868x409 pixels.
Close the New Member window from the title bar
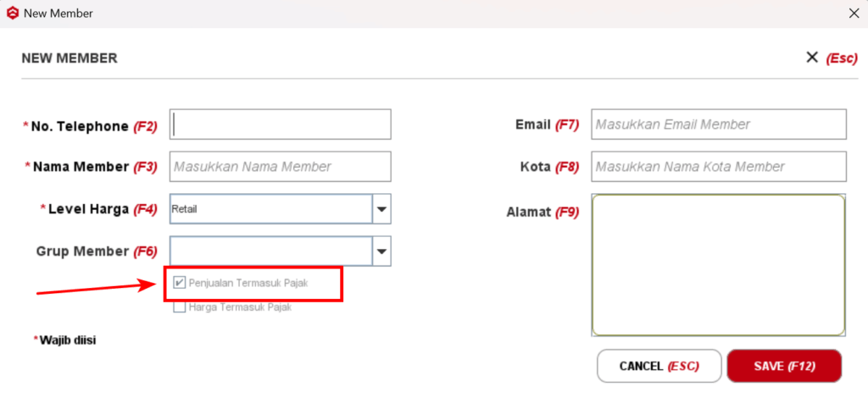coord(854,14)
